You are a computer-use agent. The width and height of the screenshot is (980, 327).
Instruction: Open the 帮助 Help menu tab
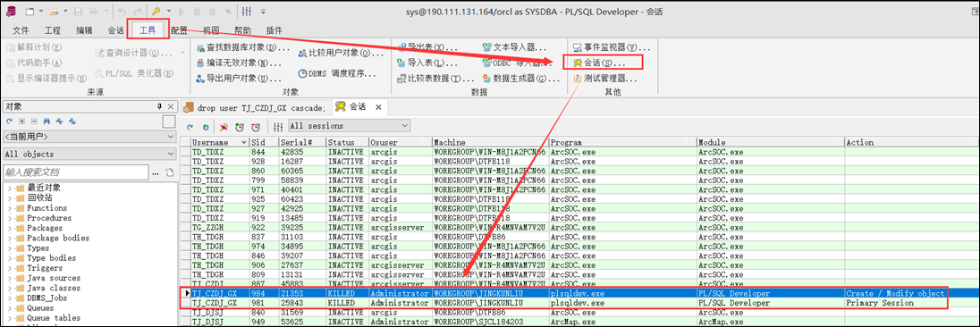pos(243,30)
